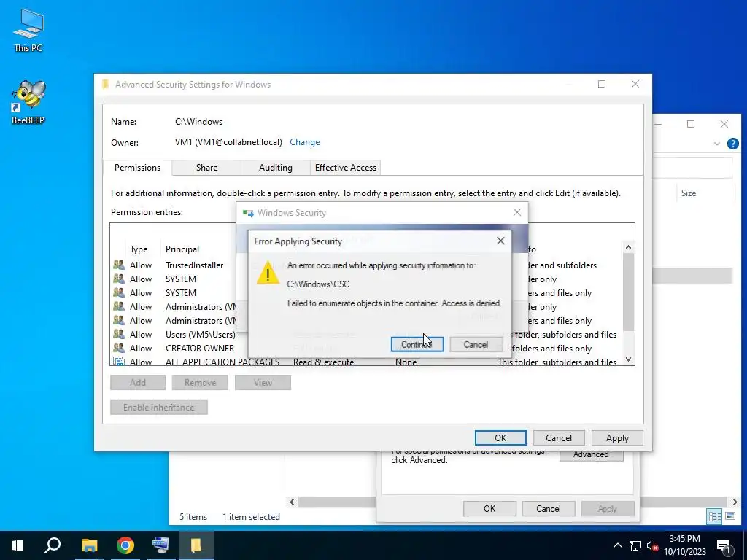Open taskbar search magnifier
The height and width of the screenshot is (560, 747).
53,545
